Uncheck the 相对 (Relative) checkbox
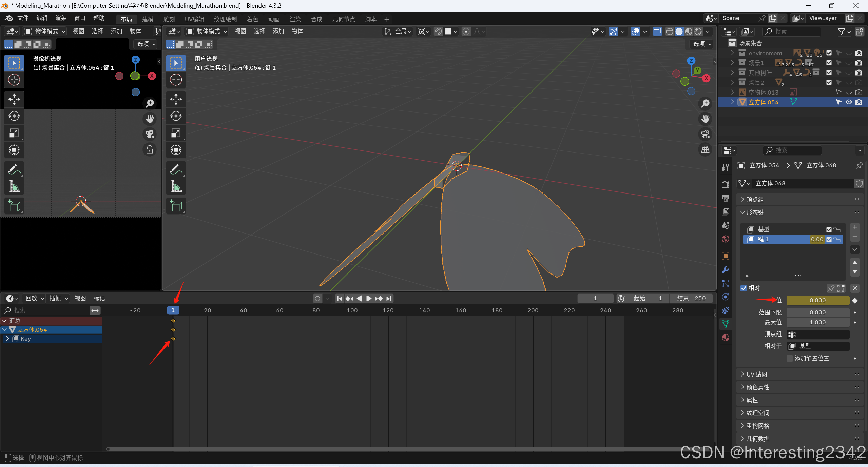The height and width of the screenshot is (467, 868). tap(744, 288)
